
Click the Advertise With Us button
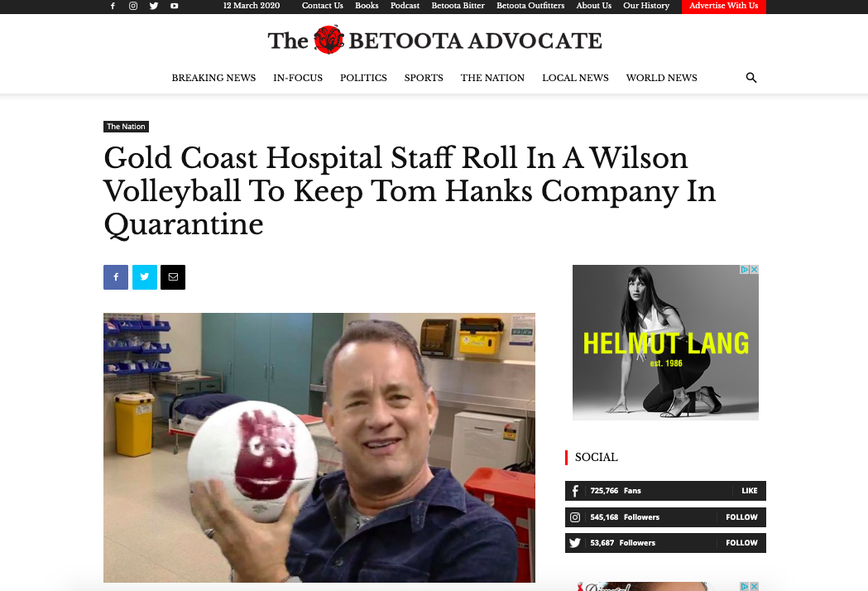point(723,6)
